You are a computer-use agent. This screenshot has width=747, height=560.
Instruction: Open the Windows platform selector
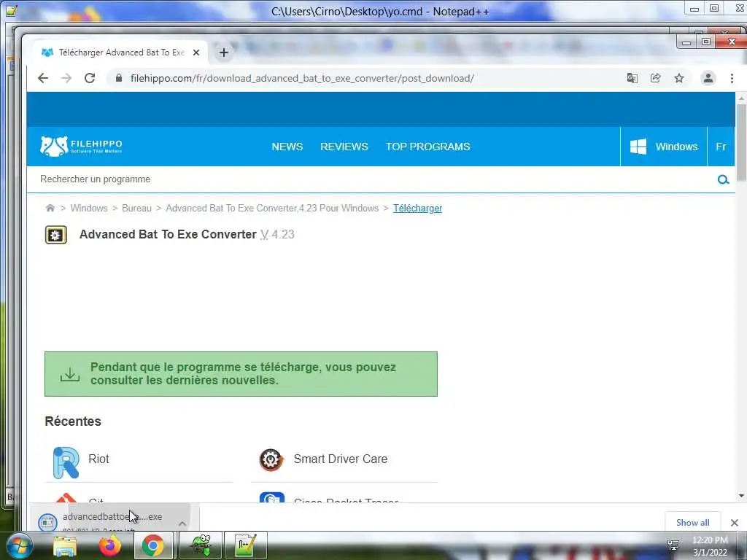664,146
